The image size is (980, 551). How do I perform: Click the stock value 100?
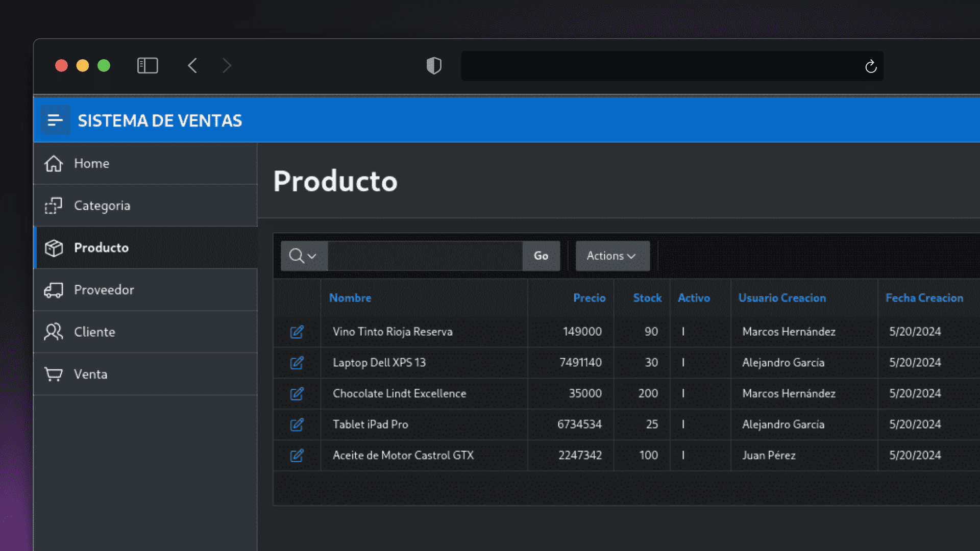[649, 455]
